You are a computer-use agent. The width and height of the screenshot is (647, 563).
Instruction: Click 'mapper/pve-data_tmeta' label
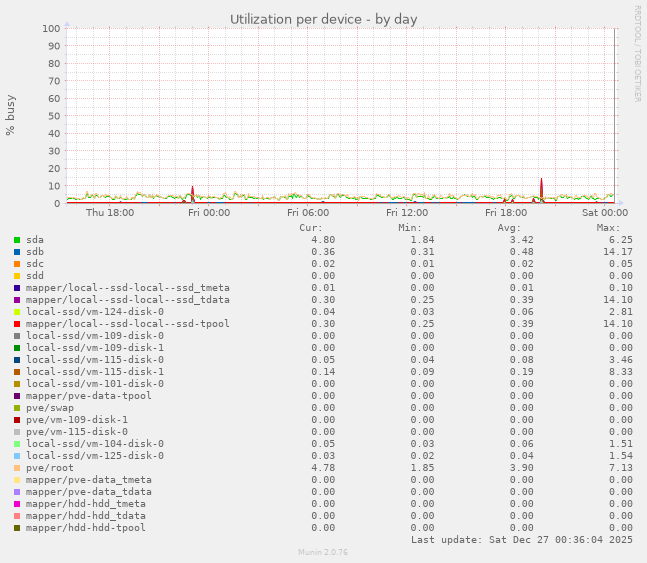89,480
